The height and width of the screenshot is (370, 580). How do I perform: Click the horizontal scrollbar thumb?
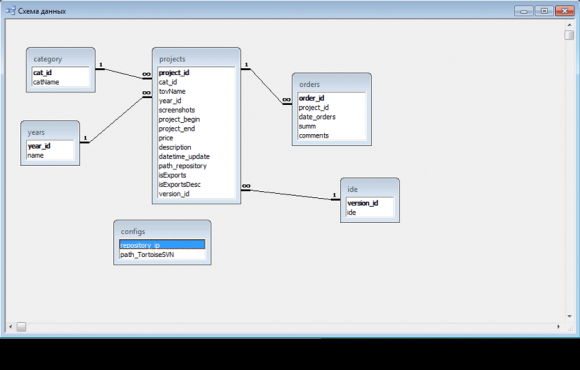pyautogui.click(x=21, y=327)
